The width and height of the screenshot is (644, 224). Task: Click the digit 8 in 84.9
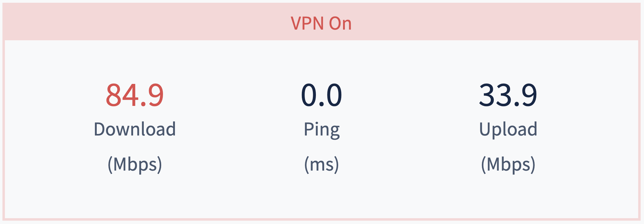point(113,95)
